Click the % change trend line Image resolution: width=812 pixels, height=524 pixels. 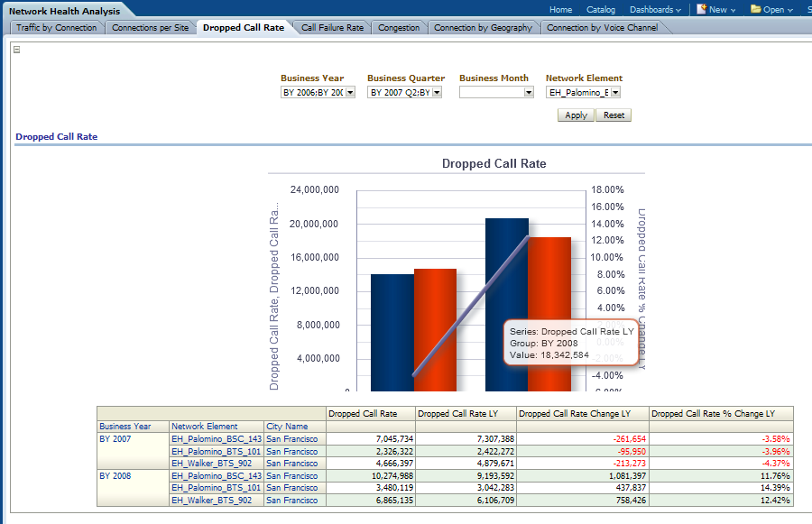(x=470, y=306)
